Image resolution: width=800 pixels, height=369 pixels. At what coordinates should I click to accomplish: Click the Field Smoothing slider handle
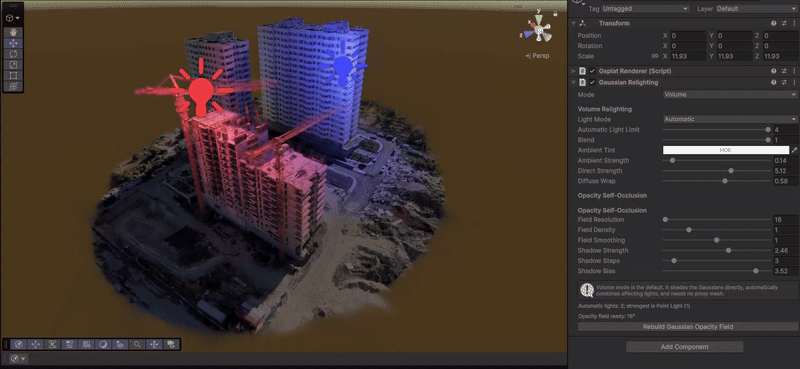[x=716, y=240]
